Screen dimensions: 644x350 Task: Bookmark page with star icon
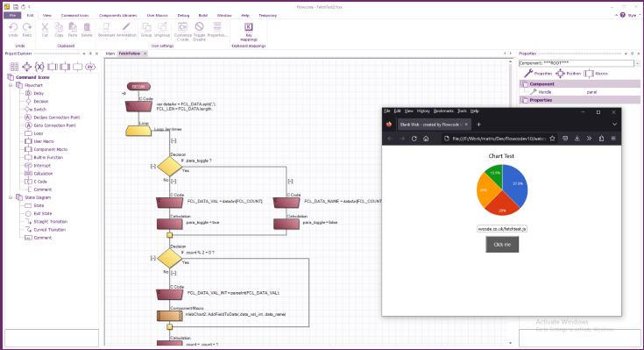(552, 139)
